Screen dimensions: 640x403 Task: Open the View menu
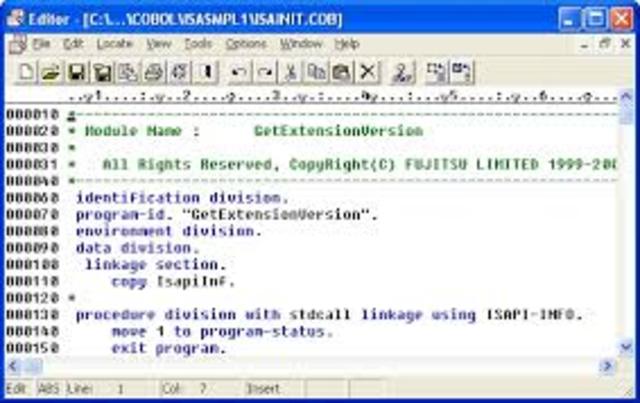[159, 44]
